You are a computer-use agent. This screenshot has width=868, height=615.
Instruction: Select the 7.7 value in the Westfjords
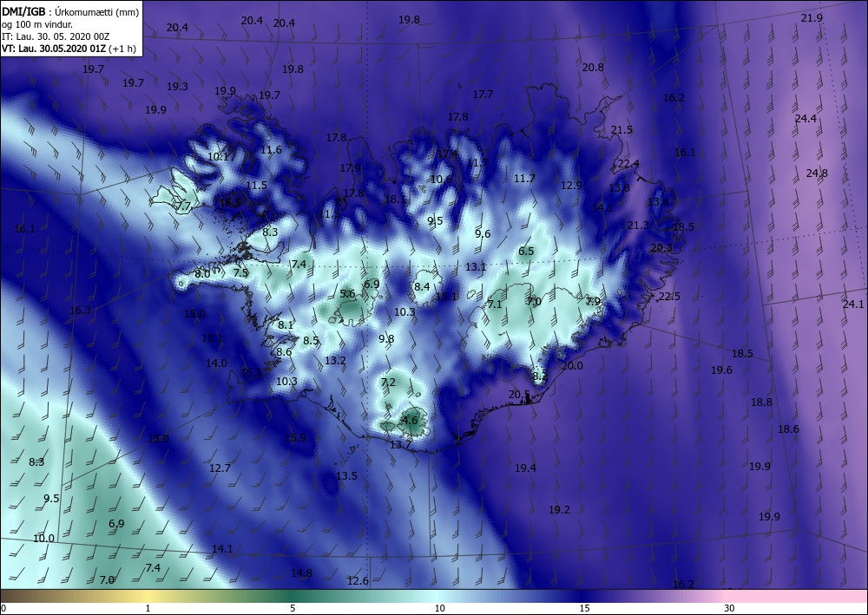[x=183, y=206]
